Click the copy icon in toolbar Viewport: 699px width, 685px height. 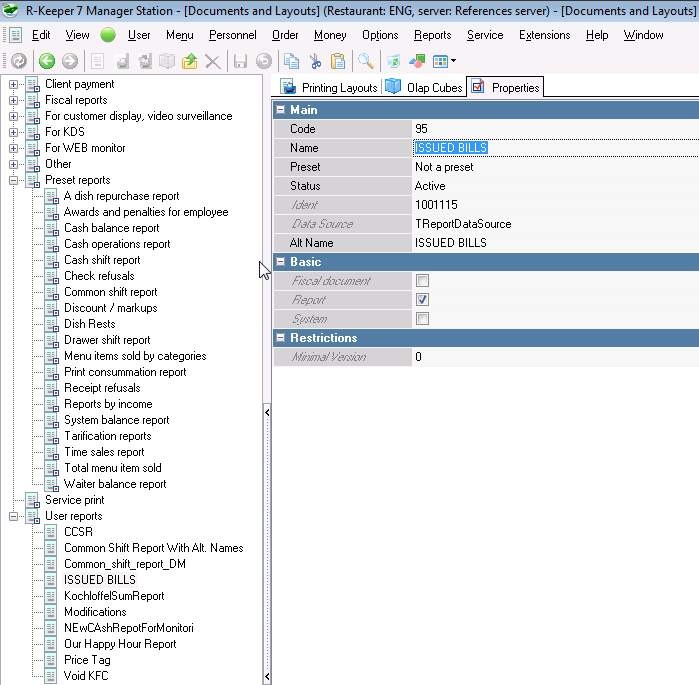click(x=292, y=61)
